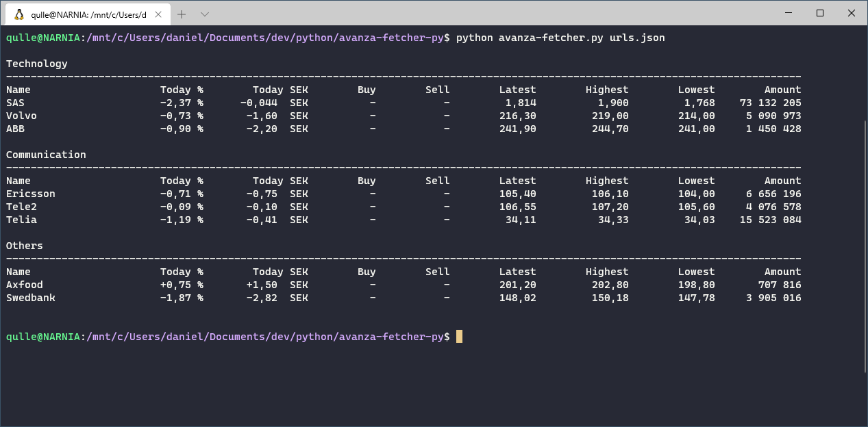868x427 pixels.
Task: Maximize the terminal window
Action: (x=820, y=13)
